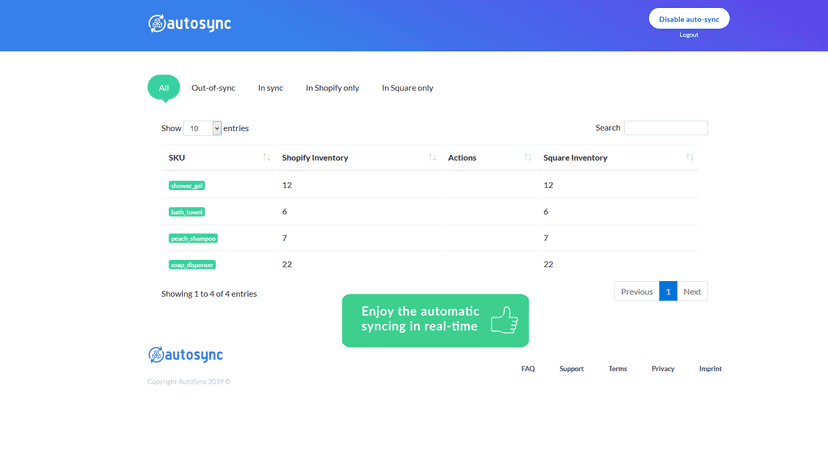Go to Next page

click(692, 291)
